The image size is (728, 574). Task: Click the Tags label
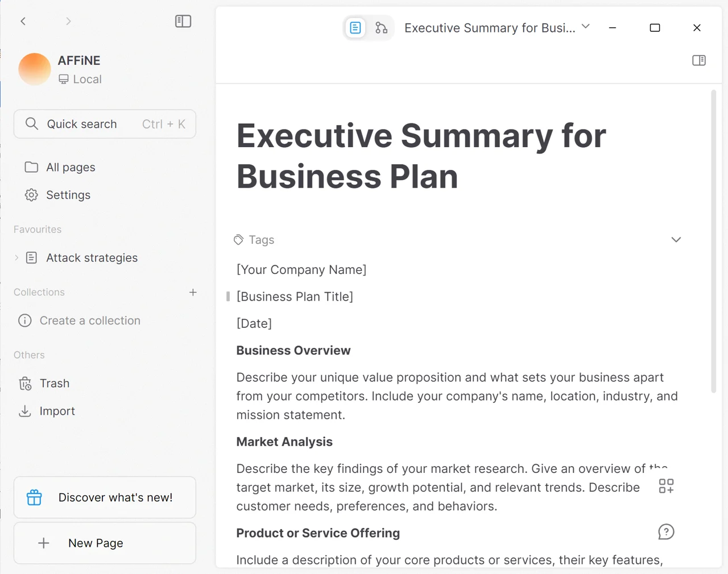(x=262, y=240)
